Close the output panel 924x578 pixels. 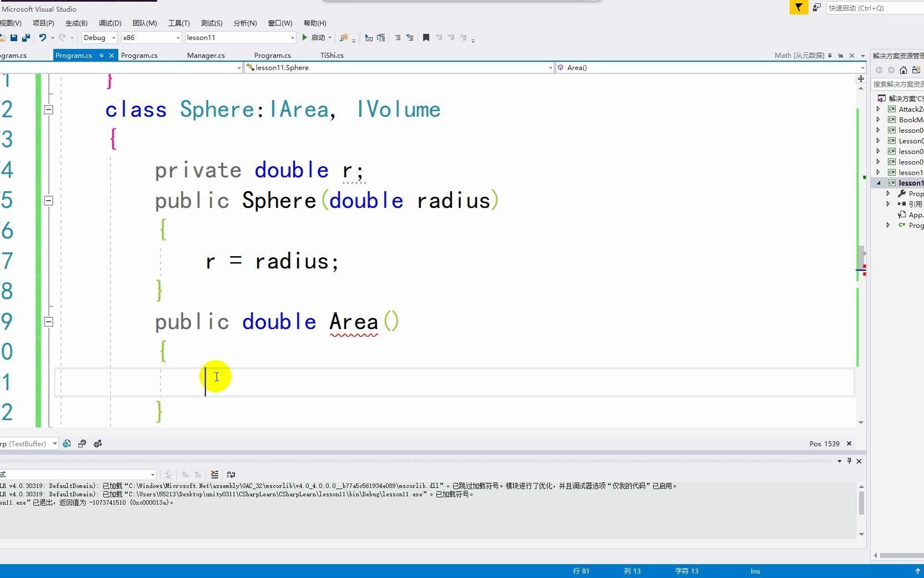[x=859, y=461]
